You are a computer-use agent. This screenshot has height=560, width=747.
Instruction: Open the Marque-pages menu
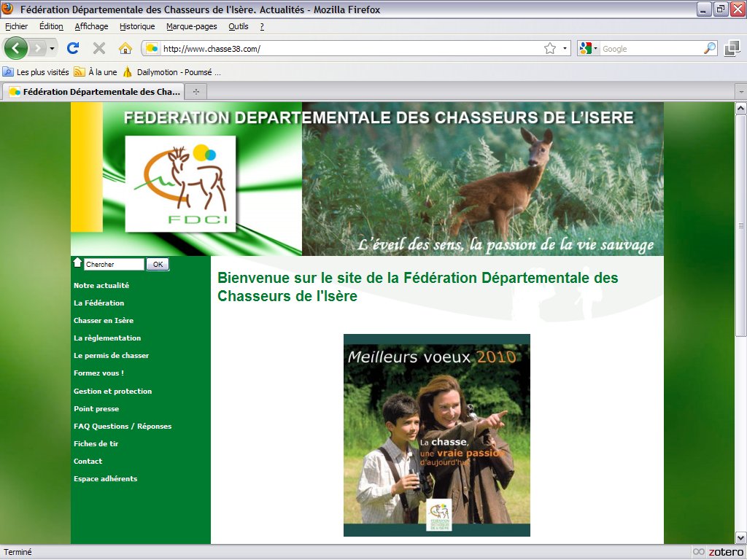193,26
